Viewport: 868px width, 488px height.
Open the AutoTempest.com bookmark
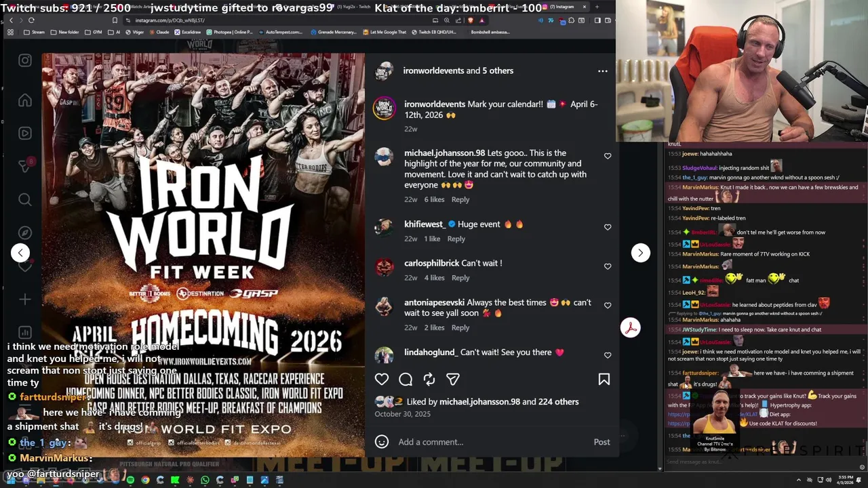pyautogui.click(x=281, y=32)
